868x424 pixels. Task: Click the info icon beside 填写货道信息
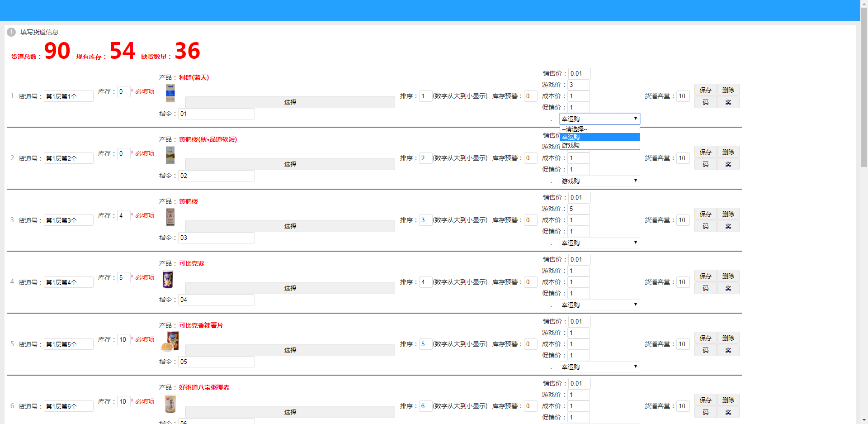click(11, 32)
